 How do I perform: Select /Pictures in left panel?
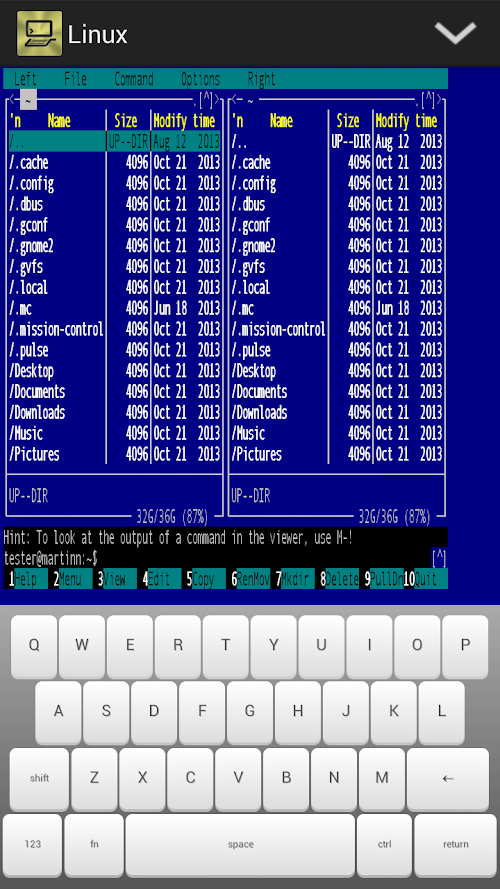click(x=34, y=454)
